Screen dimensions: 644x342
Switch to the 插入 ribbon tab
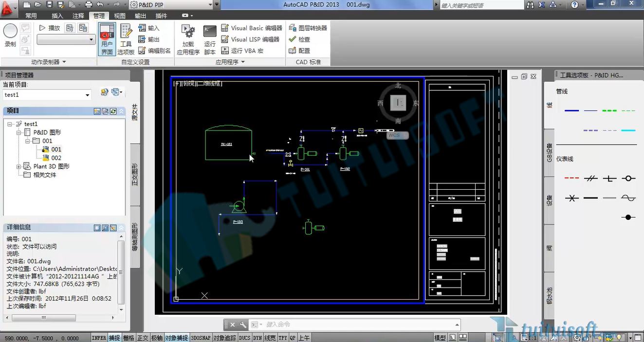tap(57, 16)
